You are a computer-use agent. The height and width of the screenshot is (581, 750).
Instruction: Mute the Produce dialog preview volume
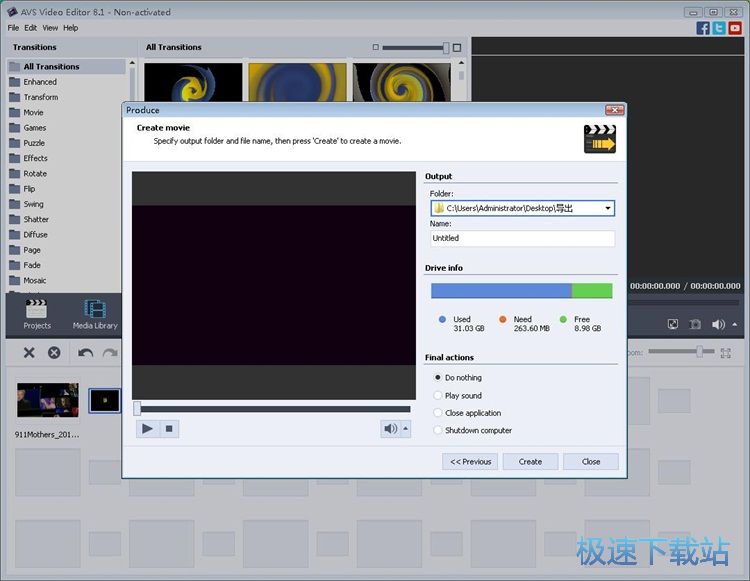click(390, 428)
